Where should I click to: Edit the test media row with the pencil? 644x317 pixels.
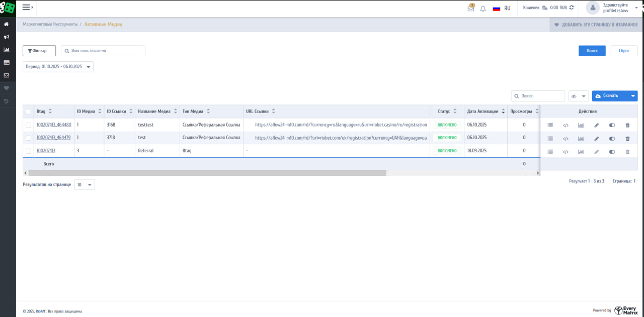(597, 139)
